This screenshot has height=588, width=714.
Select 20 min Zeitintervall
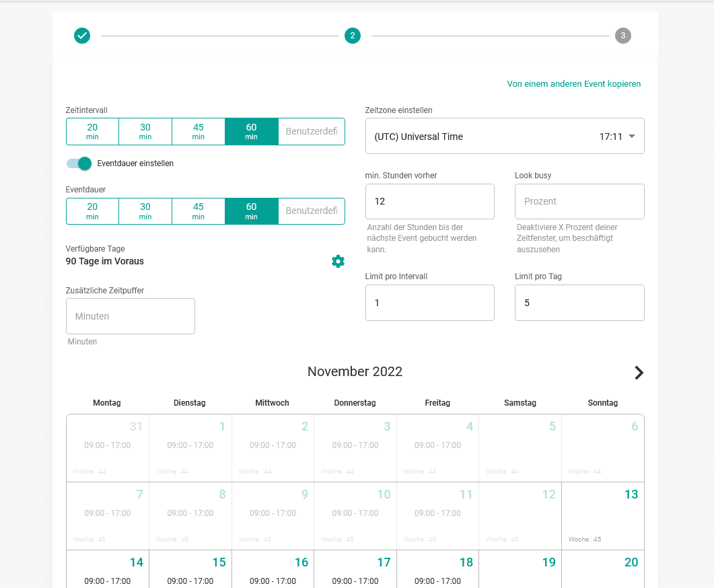(92, 132)
